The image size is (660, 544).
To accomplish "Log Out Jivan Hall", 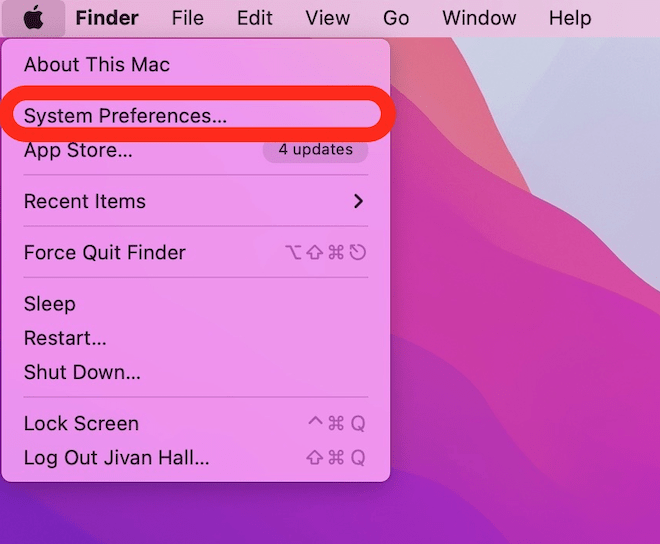I will pos(116,458).
